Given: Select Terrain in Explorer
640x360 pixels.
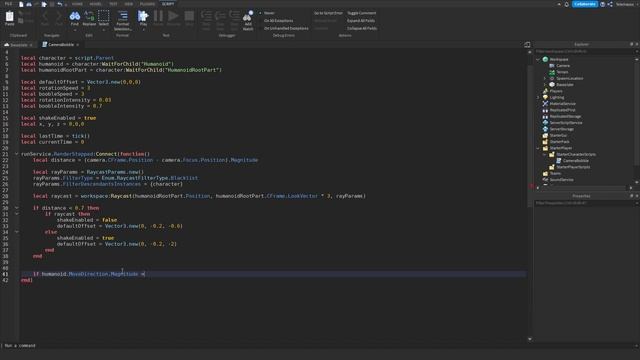Looking at the screenshot, I should (562, 72).
